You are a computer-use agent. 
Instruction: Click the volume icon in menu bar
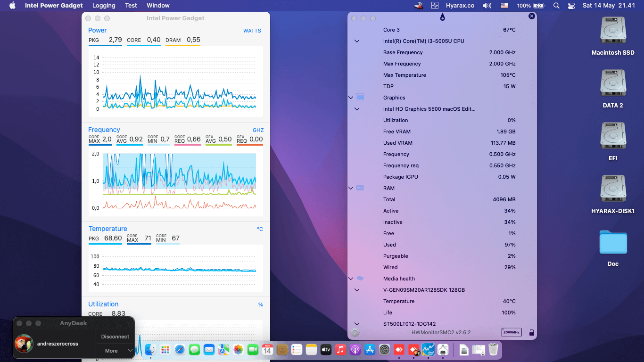(487, 6)
